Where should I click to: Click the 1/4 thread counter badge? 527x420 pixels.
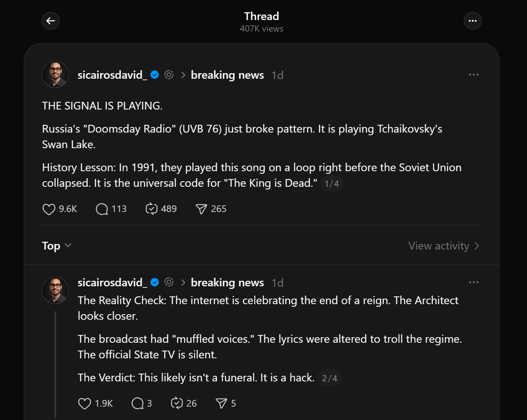pyautogui.click(x=332, y=183)
